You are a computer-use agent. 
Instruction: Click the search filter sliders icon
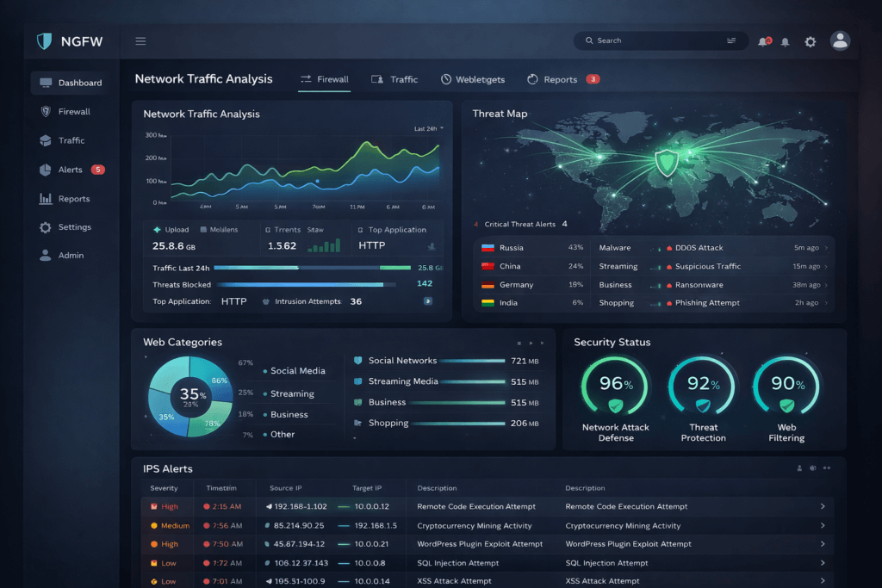coord(731,40)
